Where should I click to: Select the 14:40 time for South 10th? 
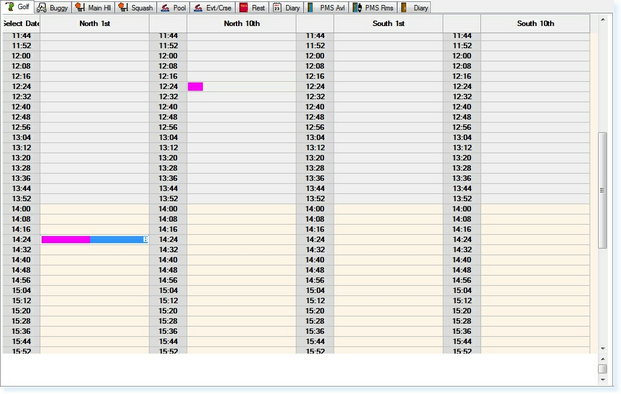[462, 260]
